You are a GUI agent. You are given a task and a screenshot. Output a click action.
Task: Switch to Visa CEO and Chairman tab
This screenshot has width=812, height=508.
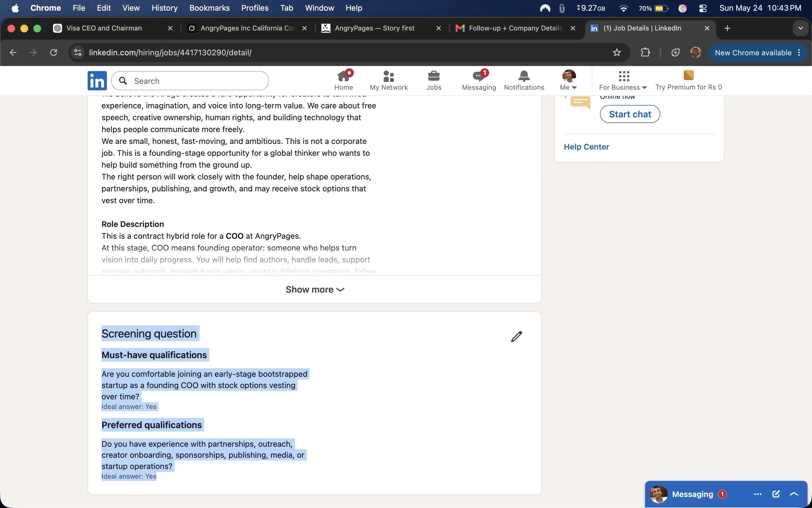[x=104, y=28]
